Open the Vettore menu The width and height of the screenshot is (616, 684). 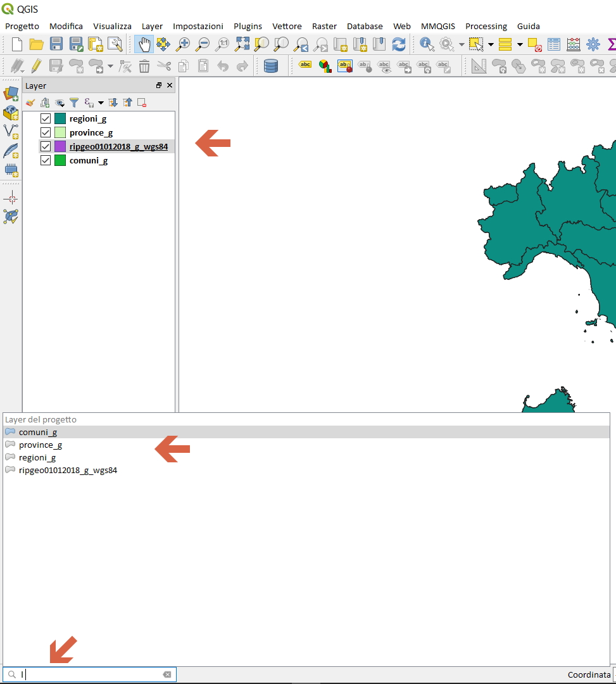pos(287,26)
